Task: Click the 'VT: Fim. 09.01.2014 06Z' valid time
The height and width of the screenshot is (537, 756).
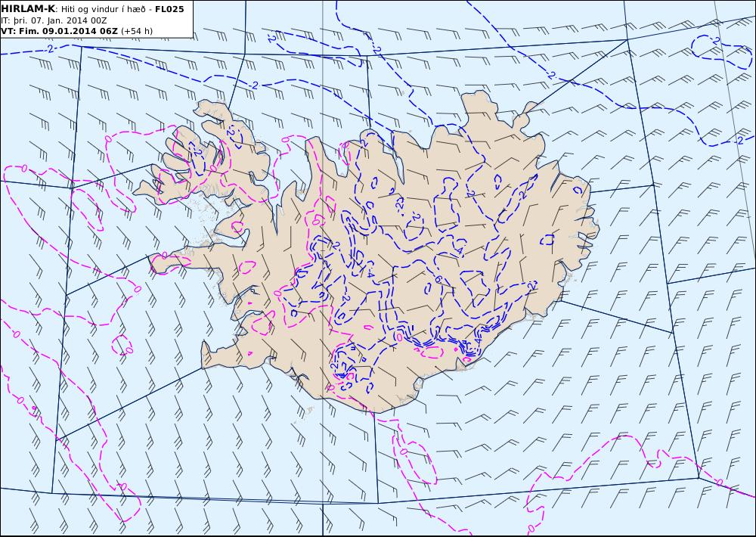Action: pos(59,31)
